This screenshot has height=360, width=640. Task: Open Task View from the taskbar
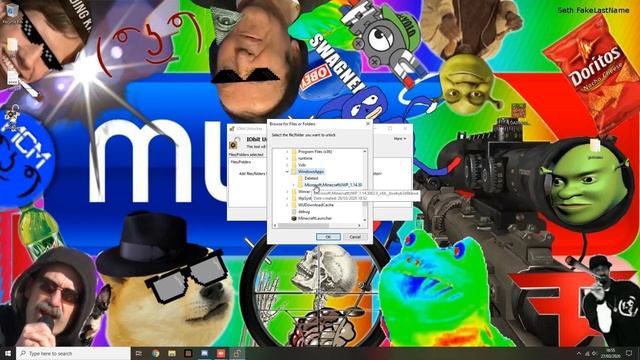click(x=139, y=353)
